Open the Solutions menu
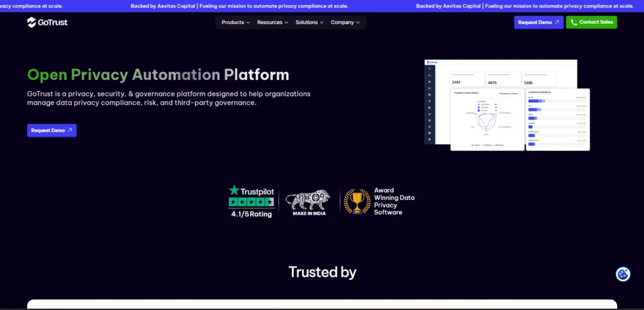The image size is (644, 310). tap(309, 22)
